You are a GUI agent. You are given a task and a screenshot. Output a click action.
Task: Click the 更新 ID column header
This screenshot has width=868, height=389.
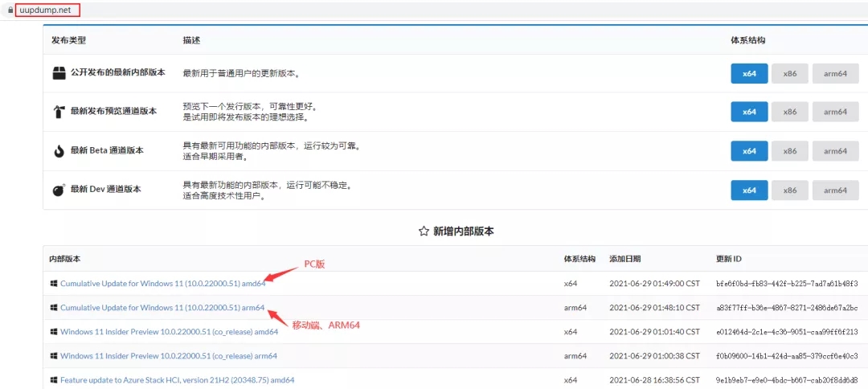(x=728, y=259)
